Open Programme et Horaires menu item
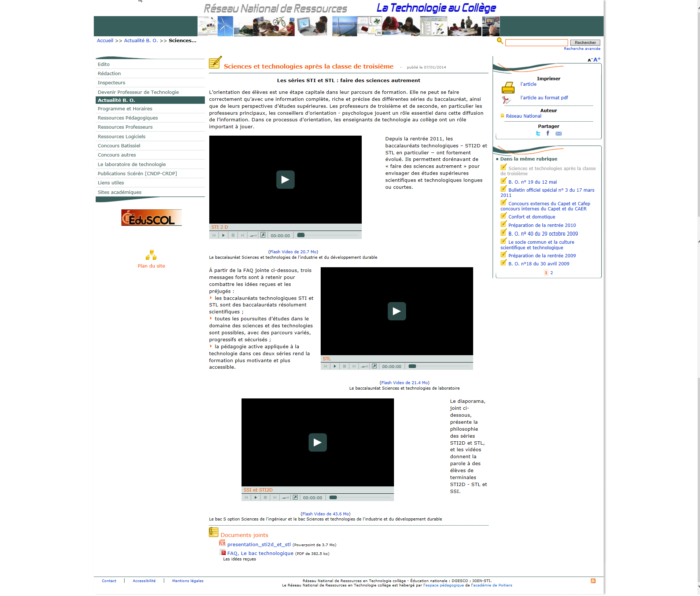 pyautogui.click(x=125, y=109)
